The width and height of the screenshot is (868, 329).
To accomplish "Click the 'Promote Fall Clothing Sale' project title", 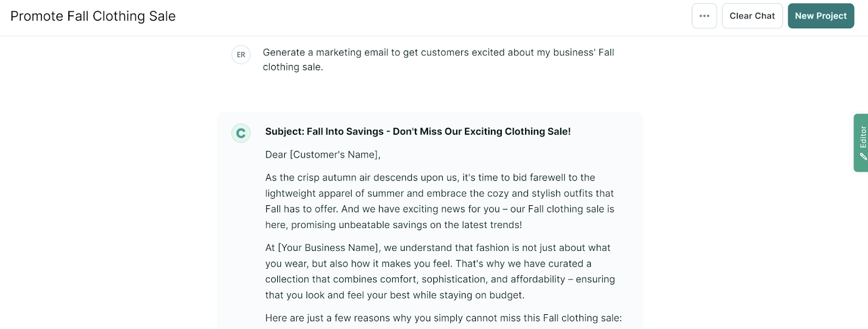I will (93, 16).
